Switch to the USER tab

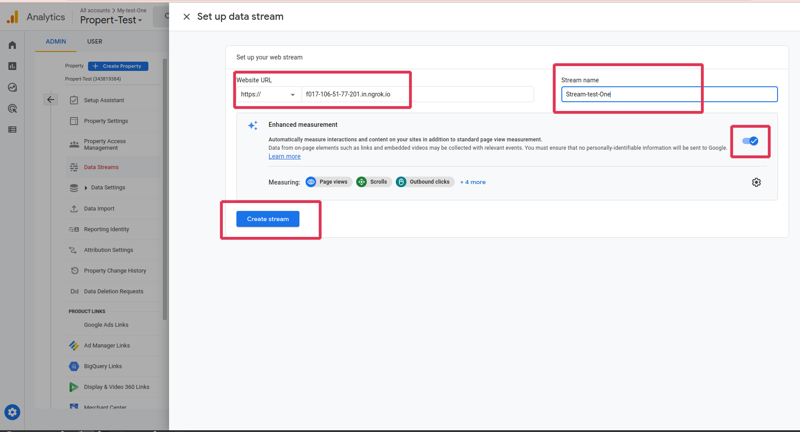tap(94, 42)
